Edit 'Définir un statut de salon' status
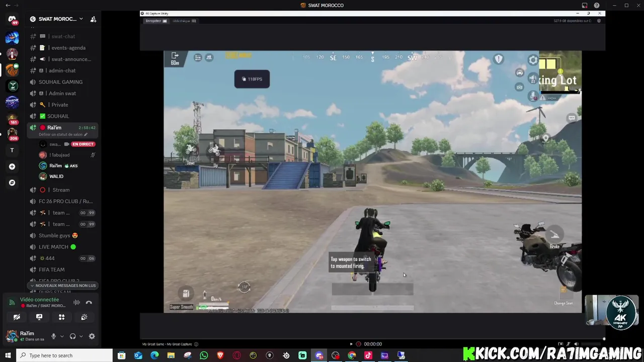The image size is (644, 362). pos(63,135)
